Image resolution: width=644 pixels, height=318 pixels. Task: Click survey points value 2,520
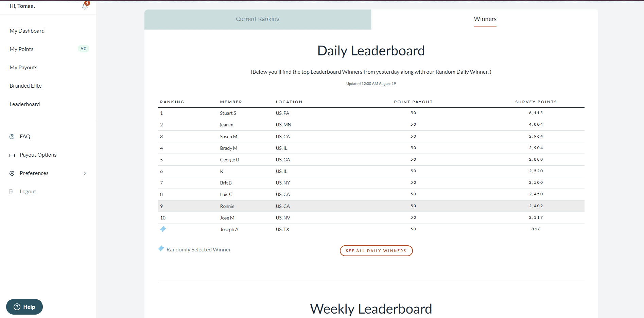tap(536, 171)
